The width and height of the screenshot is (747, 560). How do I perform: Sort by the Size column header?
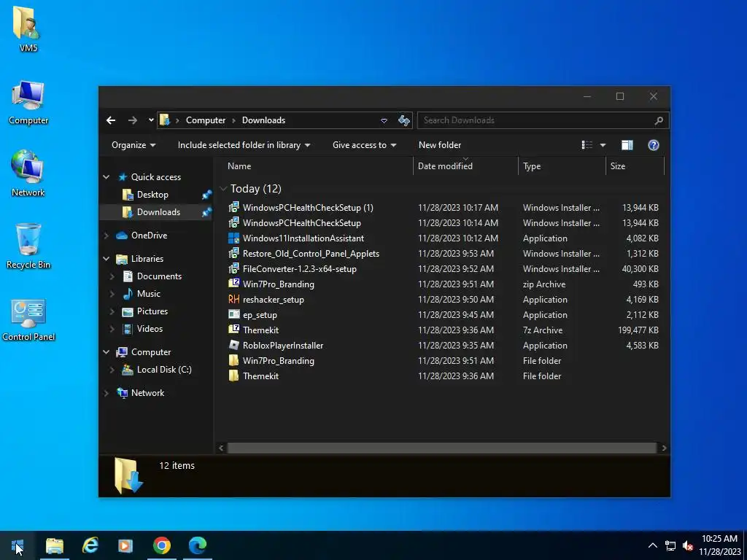click(618, 166)
